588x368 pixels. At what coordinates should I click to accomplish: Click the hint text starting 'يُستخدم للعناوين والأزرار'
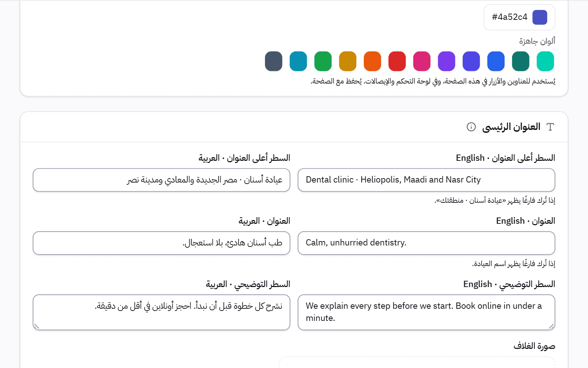(x=433, y=81)
